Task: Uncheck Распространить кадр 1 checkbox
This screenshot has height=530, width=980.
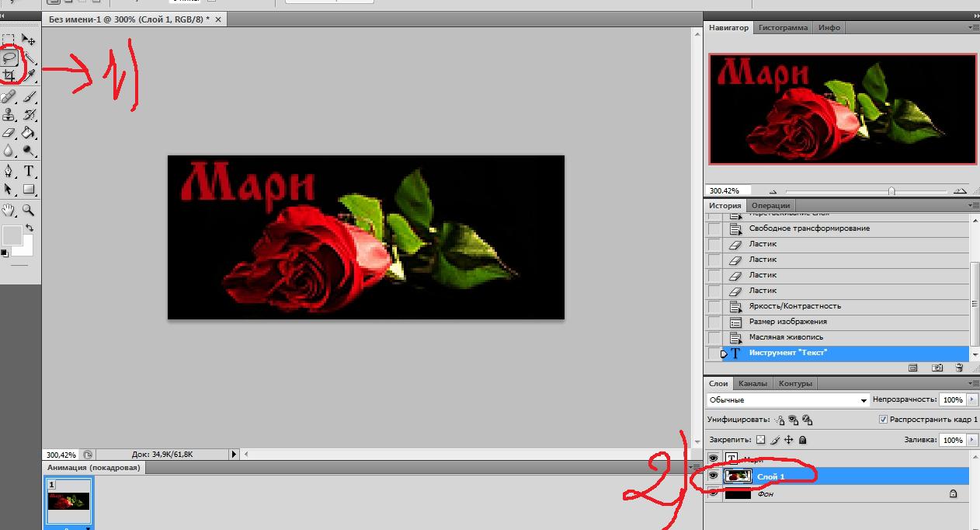Action: click(883, 420)
